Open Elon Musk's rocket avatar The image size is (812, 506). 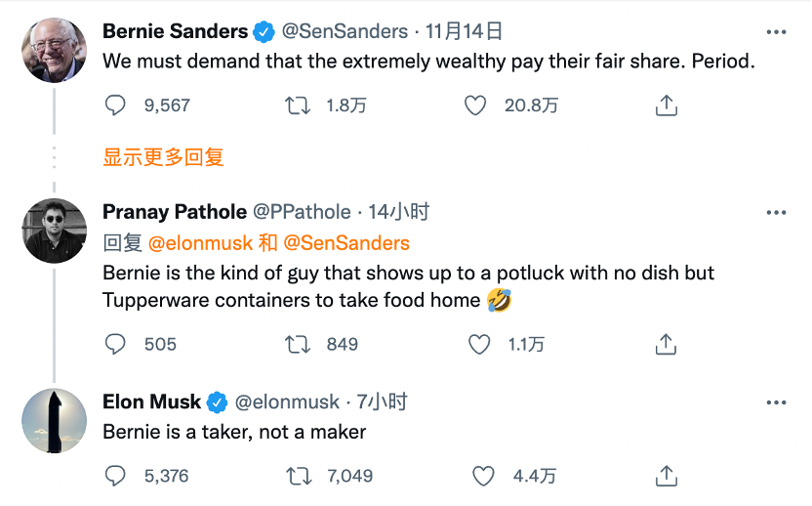point(54,420)
